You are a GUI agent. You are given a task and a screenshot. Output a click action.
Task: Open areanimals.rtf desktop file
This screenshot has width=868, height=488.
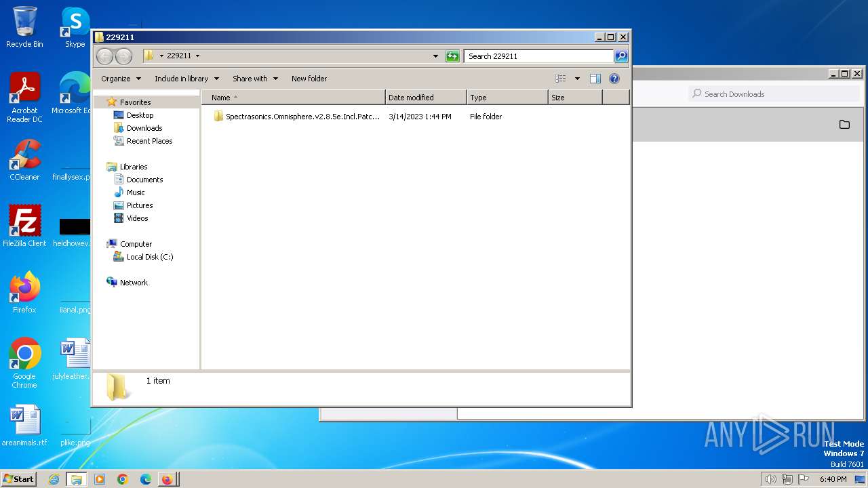pos(24,426)
